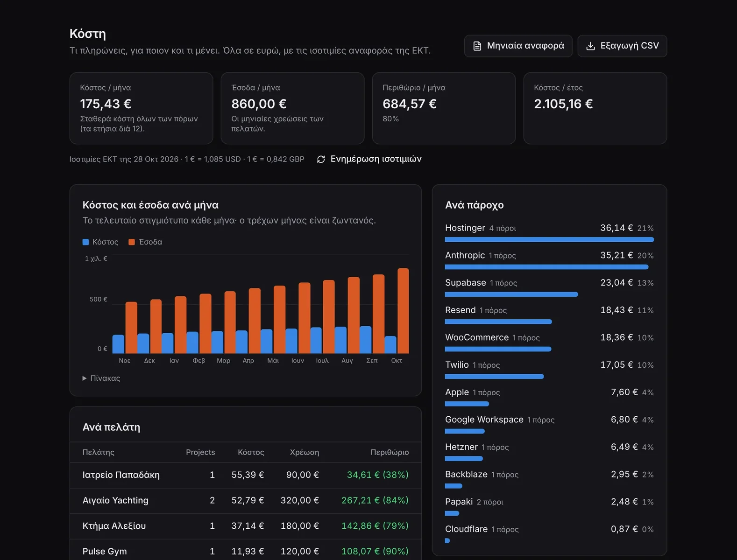737x560 pixels.
Task: Click the document icon on Μηνιαία αναφορά
Action: (477, 46)
